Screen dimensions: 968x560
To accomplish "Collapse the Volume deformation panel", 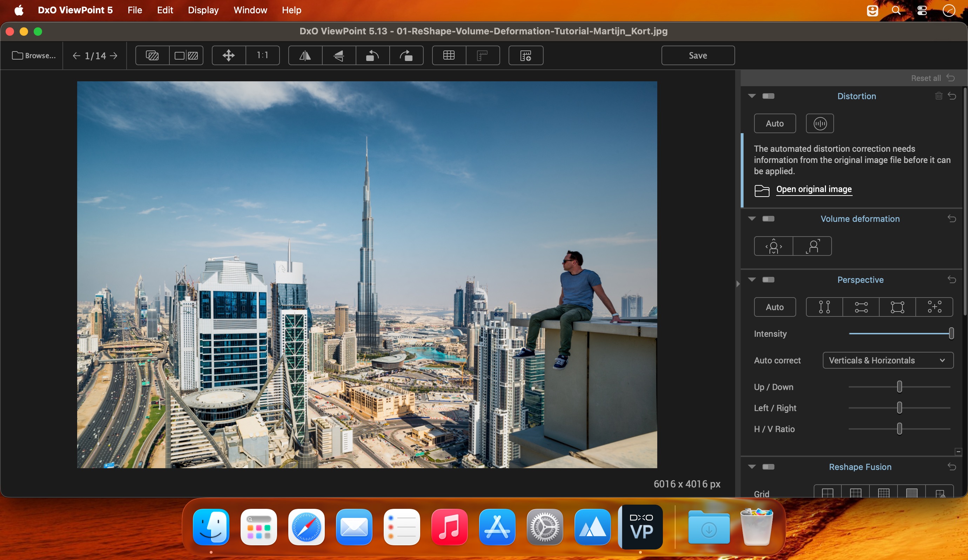I will tap(752, 219).
